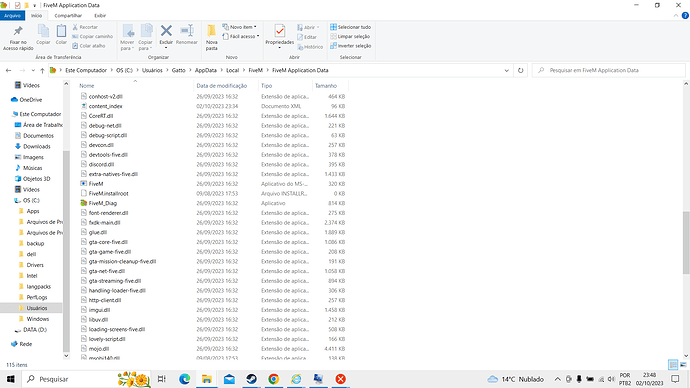Sort by Nome column header
690x388 pixels.
click(x=87, y=86)
